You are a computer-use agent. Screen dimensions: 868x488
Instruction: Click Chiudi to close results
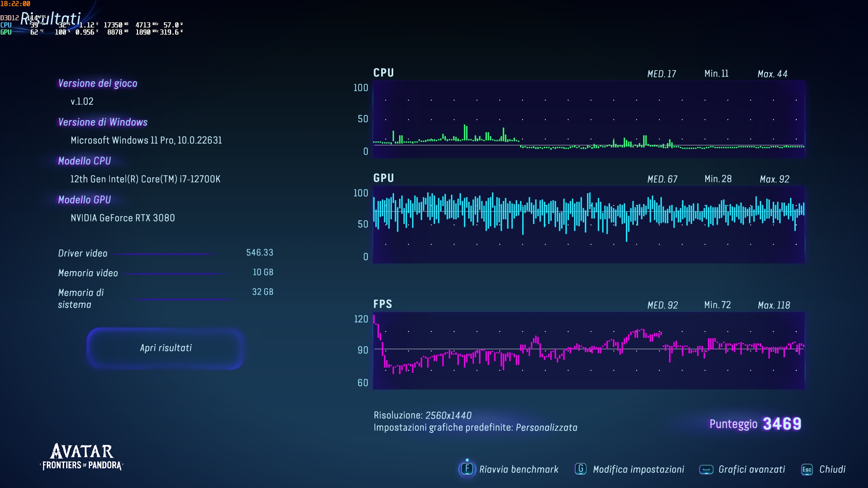(832, 469)
